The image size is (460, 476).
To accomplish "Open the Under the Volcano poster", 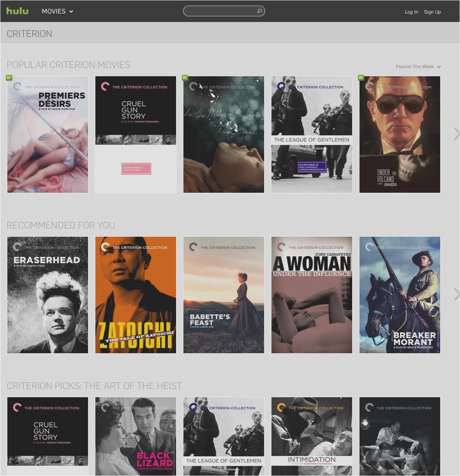I will 400,134.
